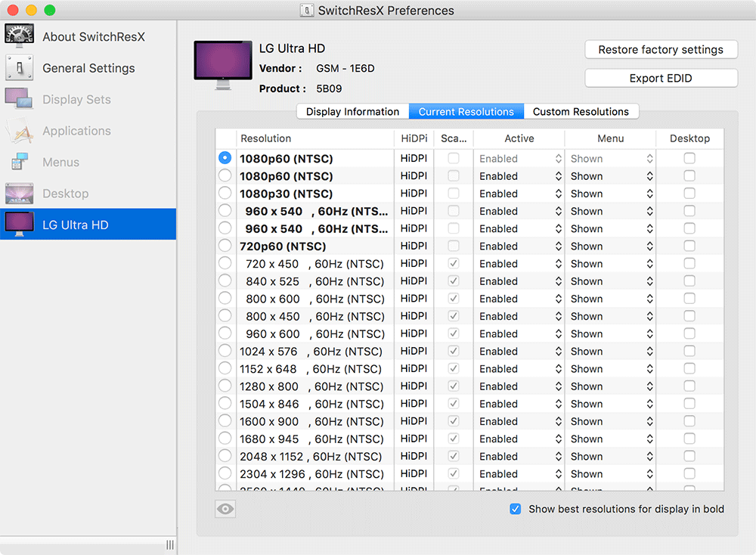756x555 pixels.
Task: Open Active dropdown for 720p60 (NTSC) row
Action: pyautogui.click(x=520, y=246)
